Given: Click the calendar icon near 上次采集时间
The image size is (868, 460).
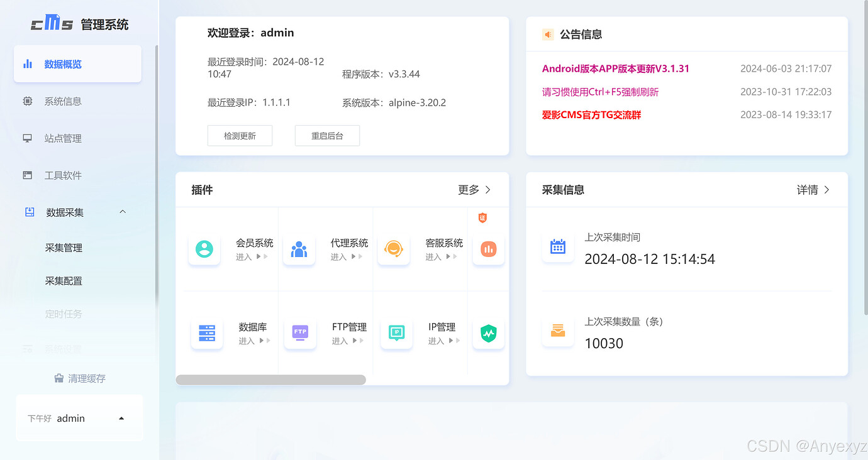Looking at the screenshot, I should (x=558, y=247).
